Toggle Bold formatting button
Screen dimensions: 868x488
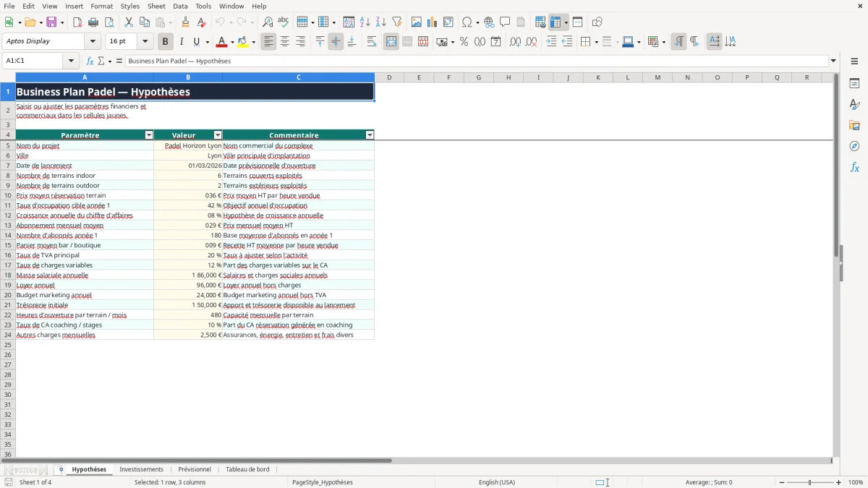166,42
